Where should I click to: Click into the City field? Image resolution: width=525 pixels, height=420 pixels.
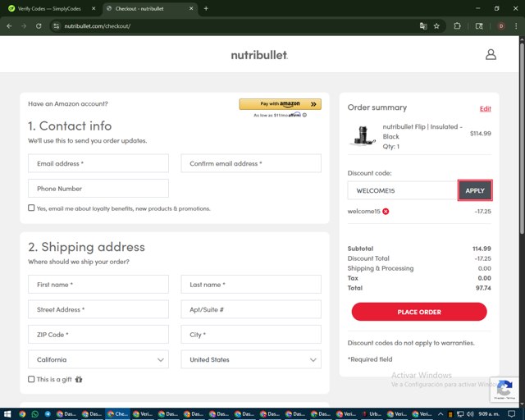tap(251, 334)
